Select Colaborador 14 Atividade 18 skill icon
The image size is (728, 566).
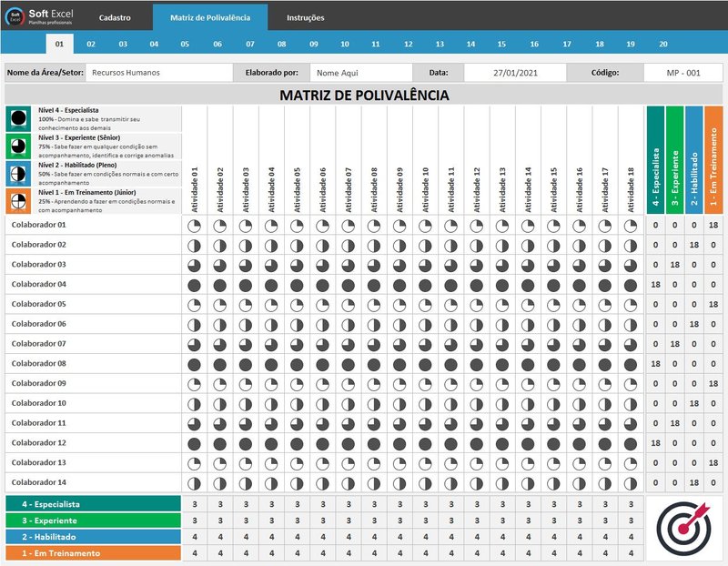pyautogui.click(x=631, y=484)
